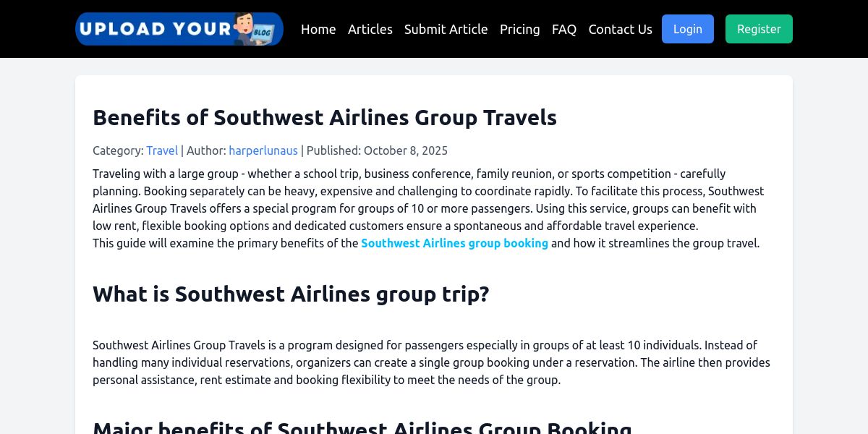The height and width of the screenshot is (434, 868).
Task: Click the 'What is Southwest Airlines group trip?' heading
Action: click(291, 294)
